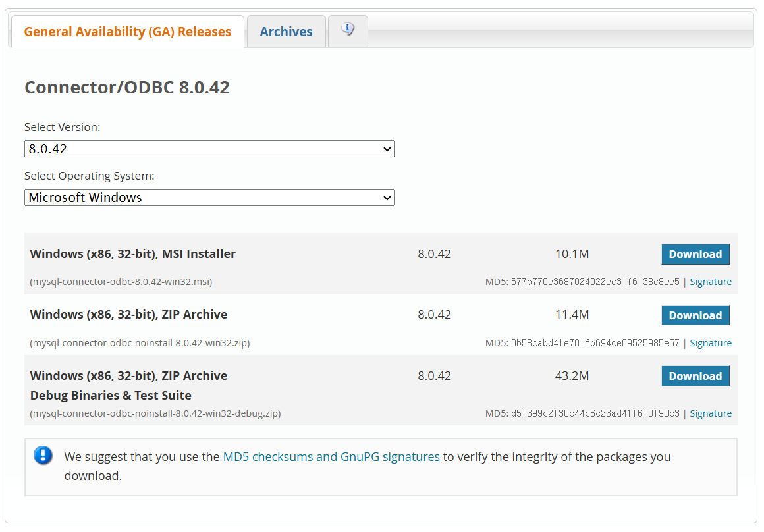Screen dimensions: 764x532
Task: Open the Select Operating System dropdown
Action: pyautogui.click(x=209, y=198)
